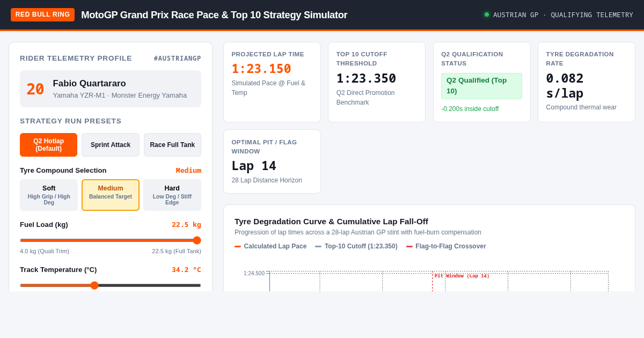This screenshot has width=644, height=338.
Task: Choose the Soft tyre compound
Action: coord(49,195)
